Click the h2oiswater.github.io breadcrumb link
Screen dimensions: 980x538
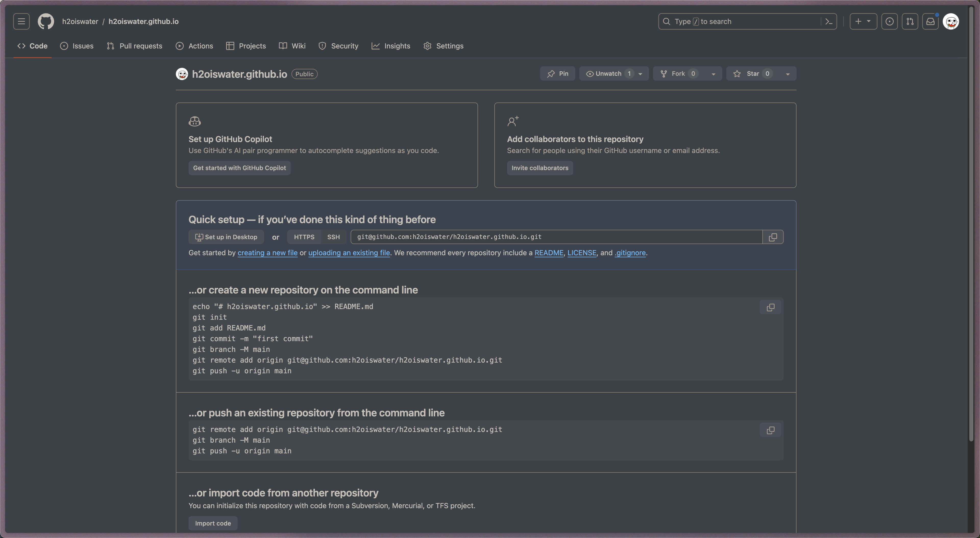coord(143,21)
